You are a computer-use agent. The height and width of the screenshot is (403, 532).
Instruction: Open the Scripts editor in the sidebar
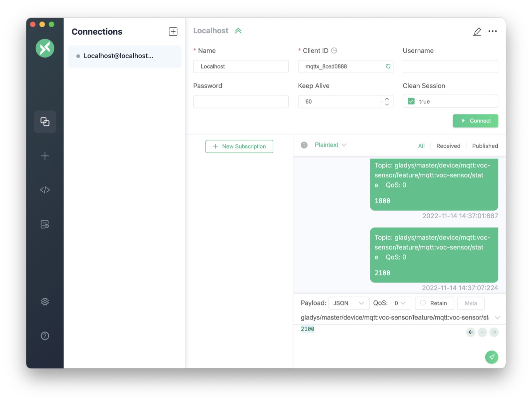[x=45, y=190]
